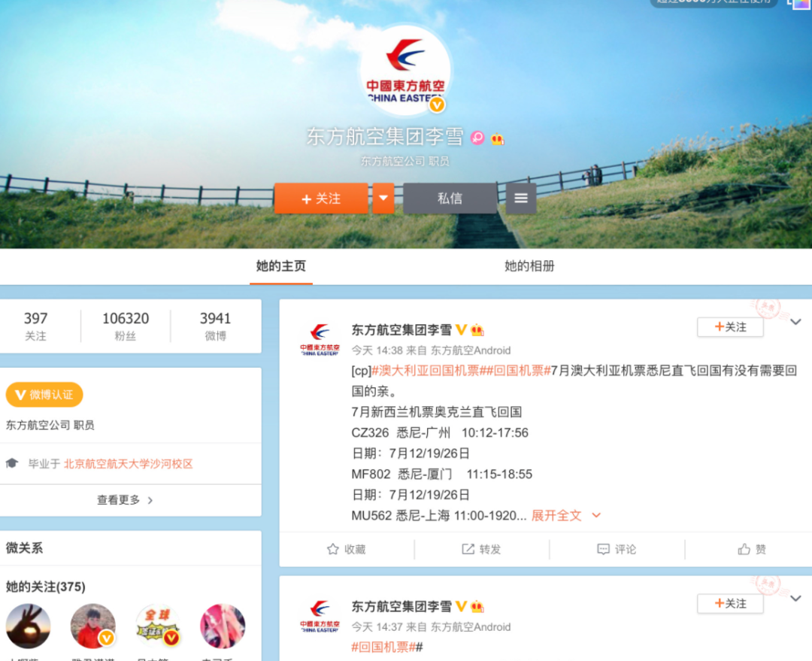Screen dimensions: 812x661
Task: Open the 397 关注 following count
Action: (36, 326)
